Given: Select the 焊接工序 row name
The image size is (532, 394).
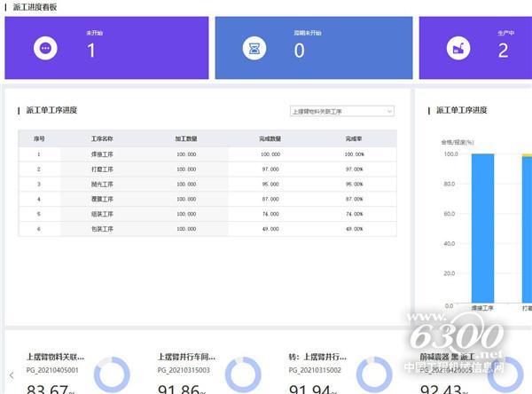Looking at the screenshot, I should (102, 154).
